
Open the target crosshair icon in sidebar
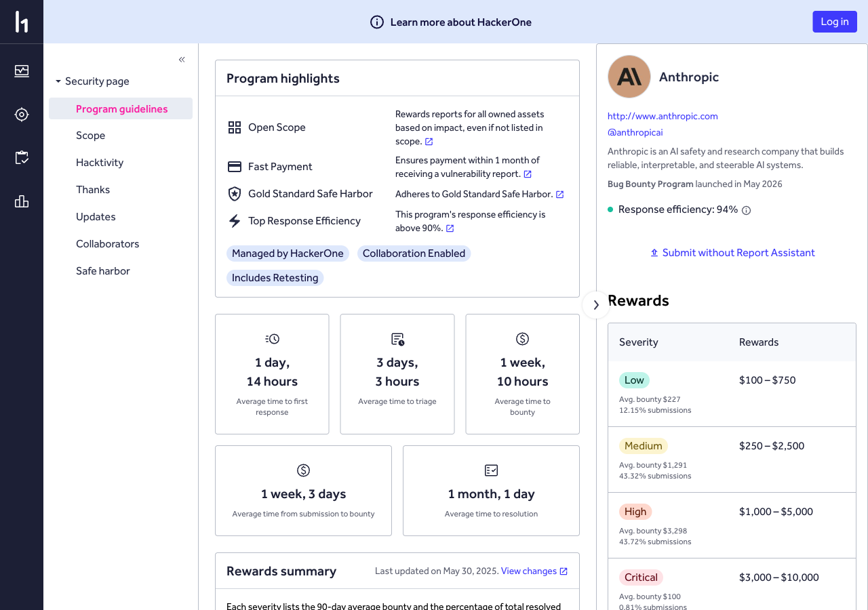pos(22,115)
